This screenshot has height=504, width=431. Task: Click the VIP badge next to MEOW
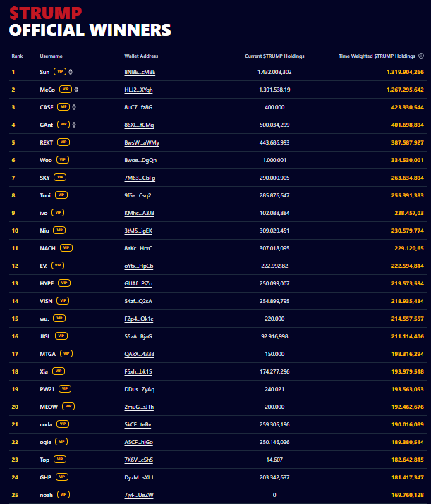click(x=68, y=407)
